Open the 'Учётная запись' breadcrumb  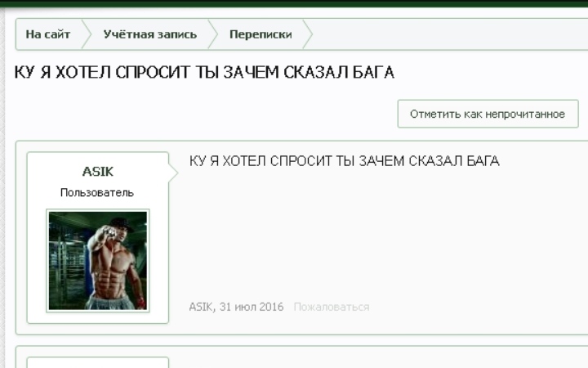pos(149,34)
